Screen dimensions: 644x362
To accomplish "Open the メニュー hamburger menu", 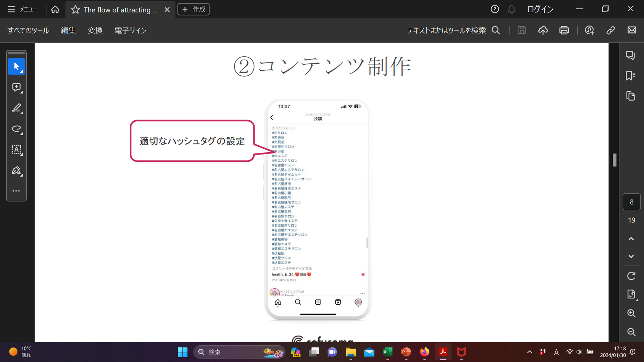I will pyautogui.click(x=23, y=9).
